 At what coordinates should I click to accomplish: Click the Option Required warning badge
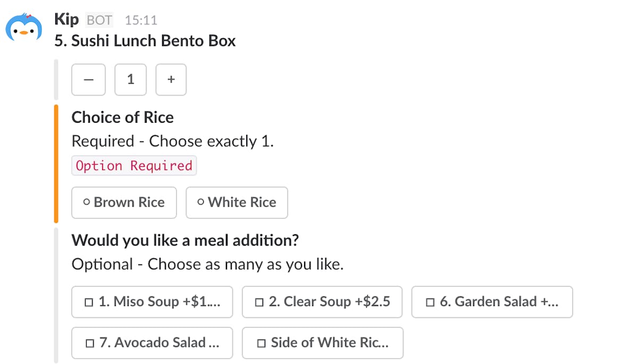[x=133, y=165]
